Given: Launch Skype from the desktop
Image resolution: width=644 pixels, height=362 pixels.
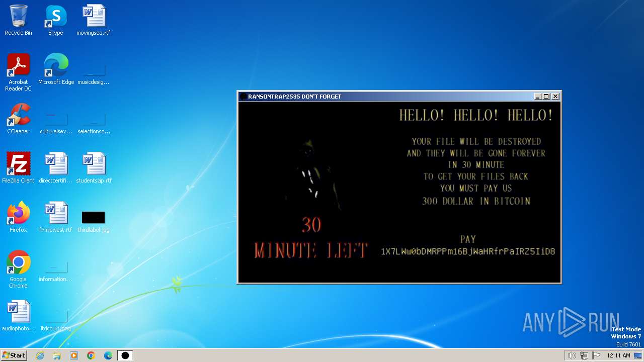Looking at the screenshot, I should 56,20.
